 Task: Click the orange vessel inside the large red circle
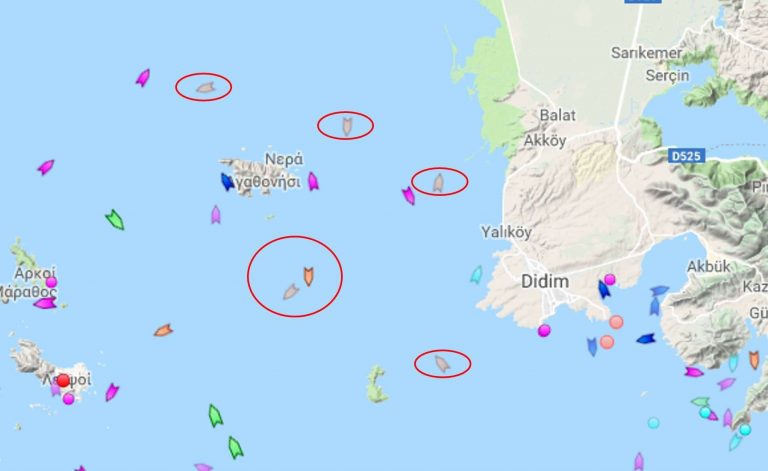coord(308,277)
